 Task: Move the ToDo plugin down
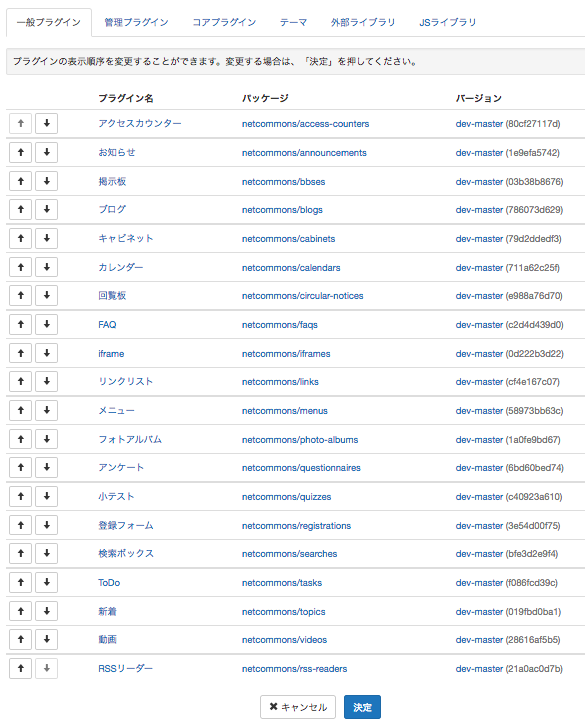[x=46, y=582]
